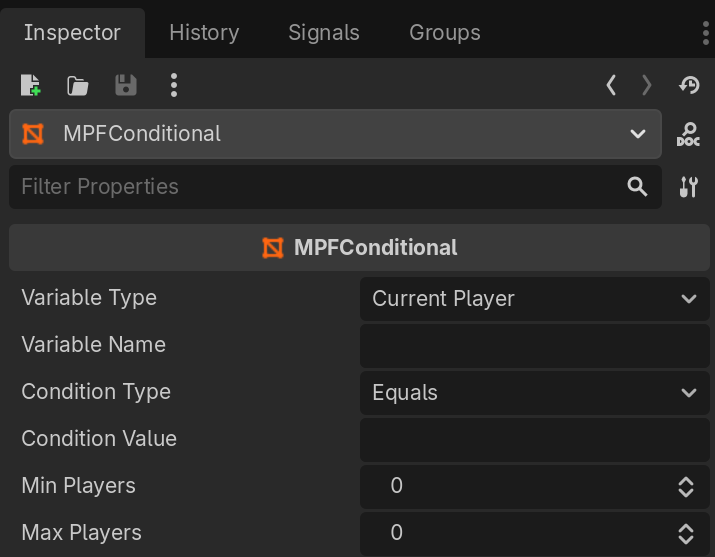Save the currently edited resource
This screenshot has width=715, height=557.
[x=126, y=85]
